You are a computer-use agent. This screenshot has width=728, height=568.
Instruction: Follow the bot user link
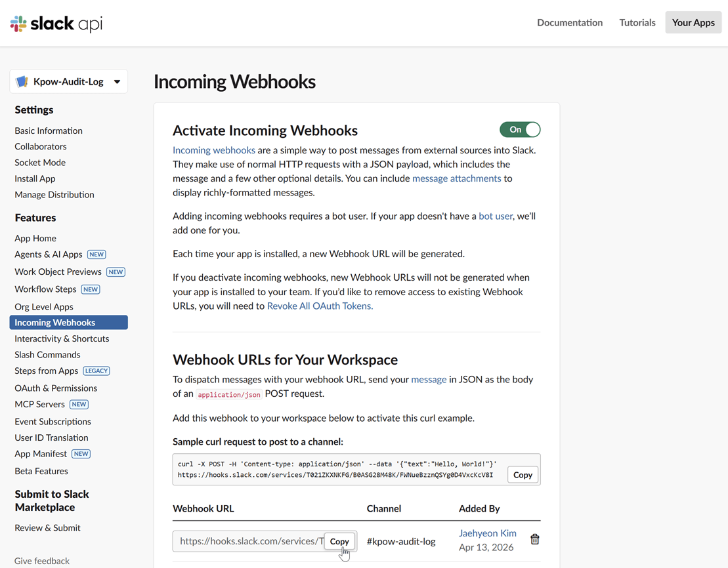496,216
